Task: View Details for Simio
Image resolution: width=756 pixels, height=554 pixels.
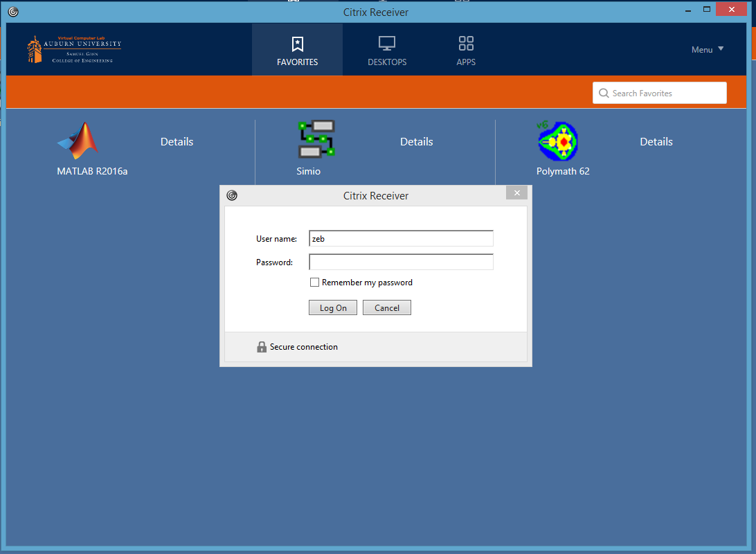Action: pos(416,141)
